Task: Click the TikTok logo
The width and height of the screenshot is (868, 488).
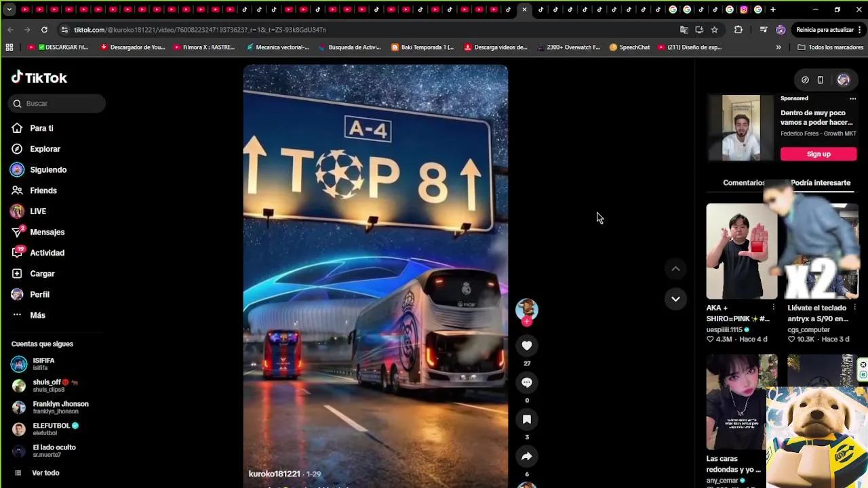Action: tap(39, 77)
